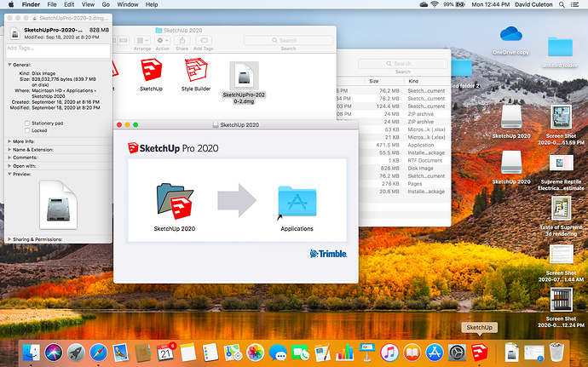This screenshot has height=367, width=588.
Task: Click the disk image preview thumbnail
Action: click(x=58, y=204)
